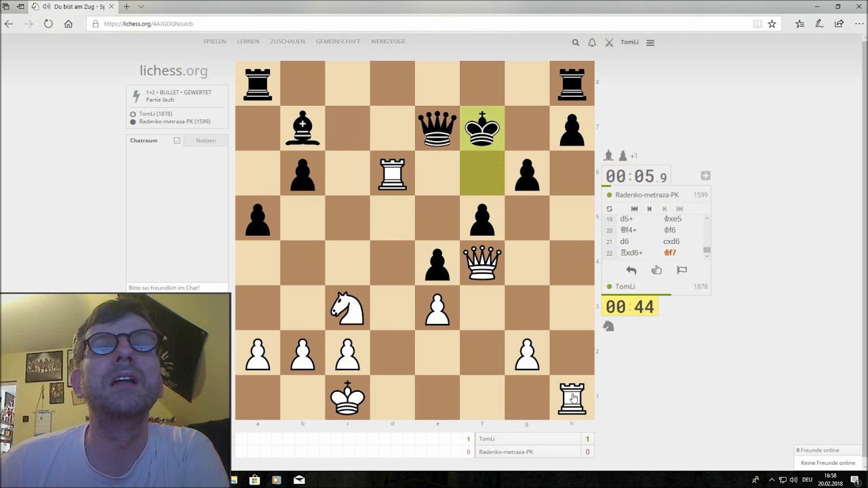Open the notifications bell
This screenshot has height=488, width=868.
point(592,42)
